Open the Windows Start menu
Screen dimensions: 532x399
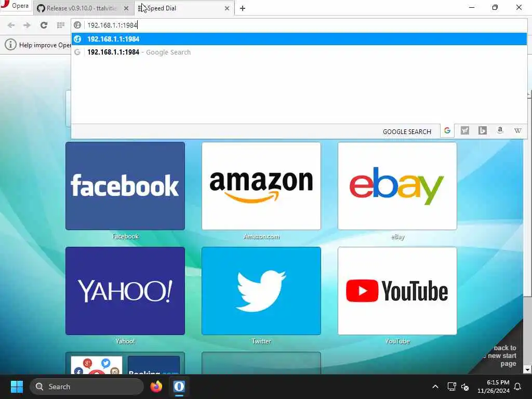coord(17,387)
